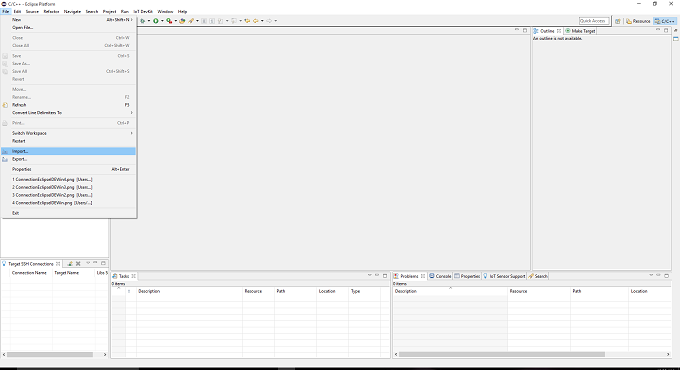The width and height of the screenshot is (680, 370).
Task: Minimize the editor area
Action: pyautogui.click(x=517, y=30)
